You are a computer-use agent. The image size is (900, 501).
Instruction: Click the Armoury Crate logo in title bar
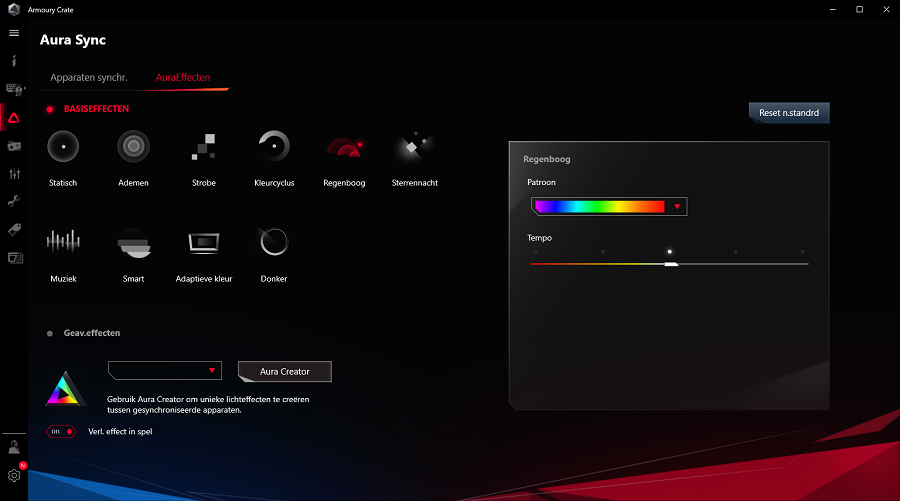click(14, 9)
